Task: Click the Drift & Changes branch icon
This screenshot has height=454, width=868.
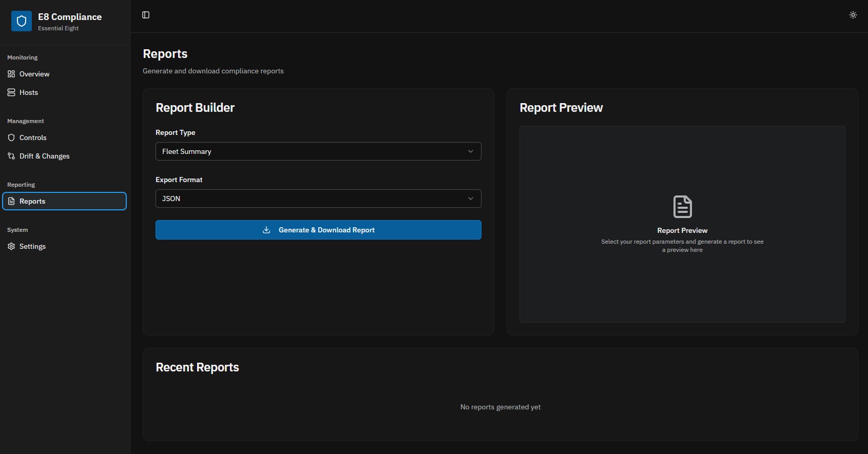Action: tap(11, 156)
